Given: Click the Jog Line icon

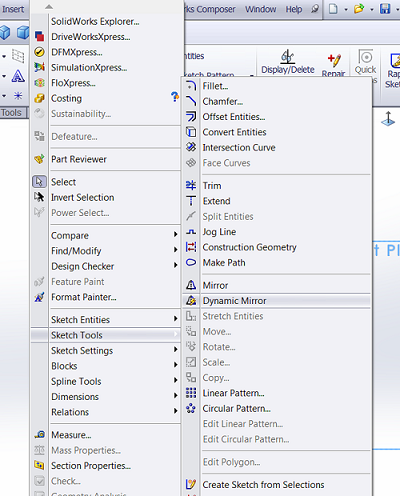Looking at the screenshot, I should point(191,232).
